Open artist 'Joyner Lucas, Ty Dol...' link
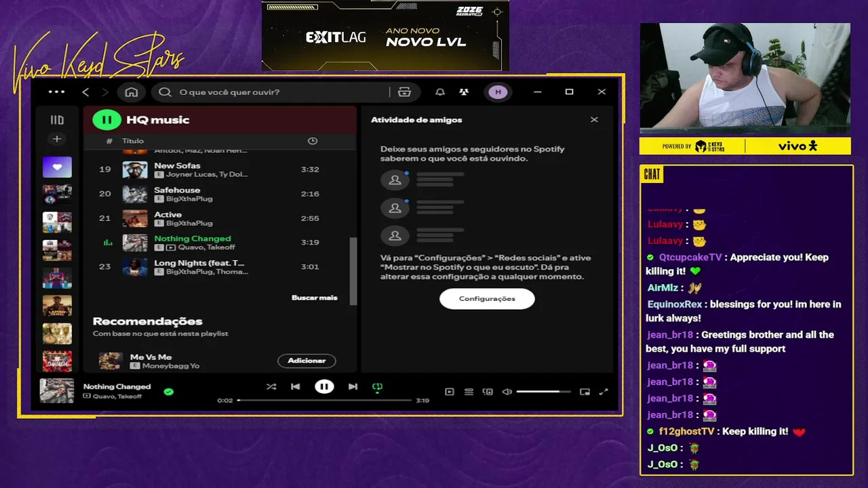The height and width of the screenshot is (488, 868). (207, 174)
